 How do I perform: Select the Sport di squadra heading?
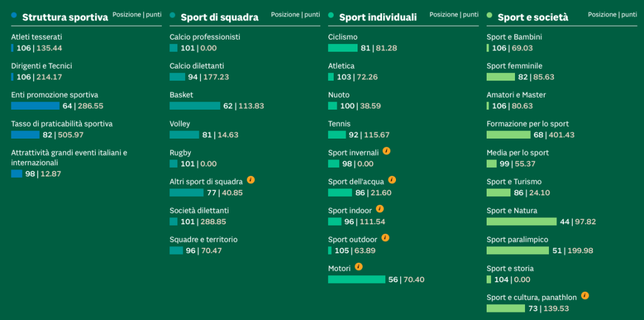[x=220, y=17]
